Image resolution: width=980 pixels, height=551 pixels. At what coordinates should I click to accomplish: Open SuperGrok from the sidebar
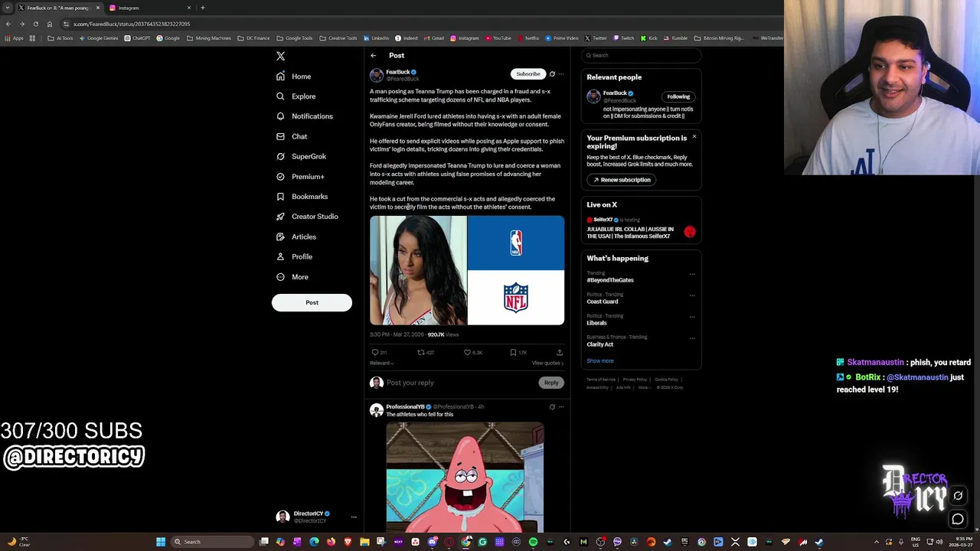point(302,156)
